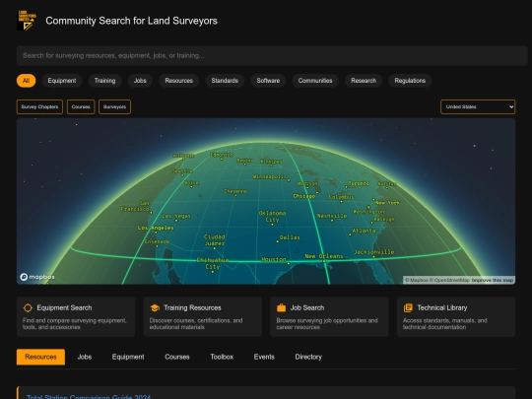
Task: Click the Land Surveyors United logo
Action: click(27, 21)
